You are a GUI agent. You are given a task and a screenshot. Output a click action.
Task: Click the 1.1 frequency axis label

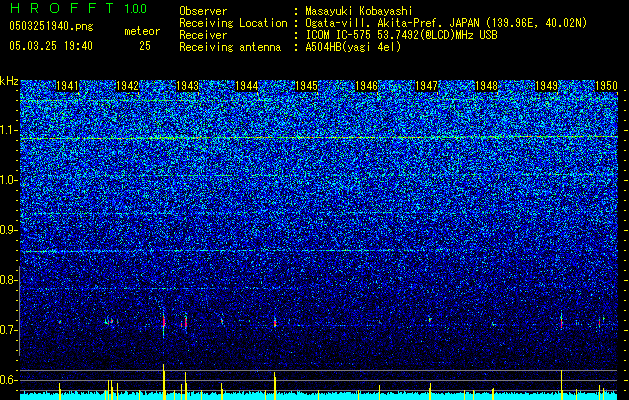[7, 130]
